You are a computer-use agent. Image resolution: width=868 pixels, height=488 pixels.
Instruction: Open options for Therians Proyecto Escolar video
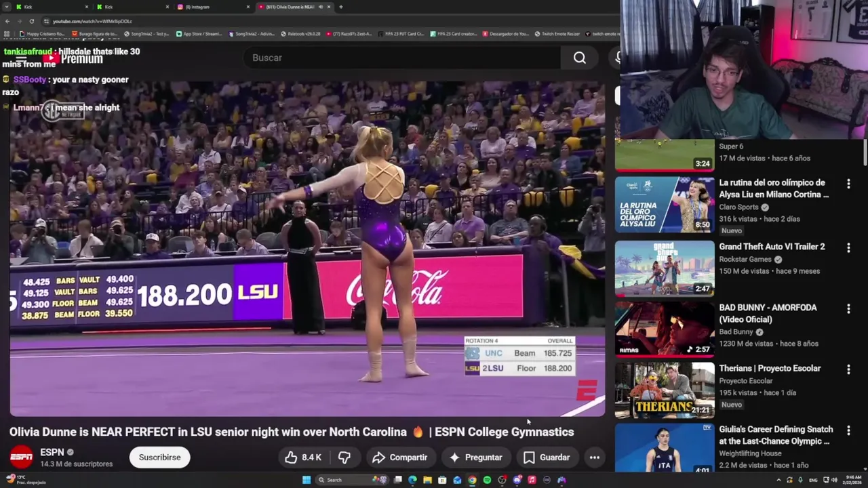click(x=848, y=370)
